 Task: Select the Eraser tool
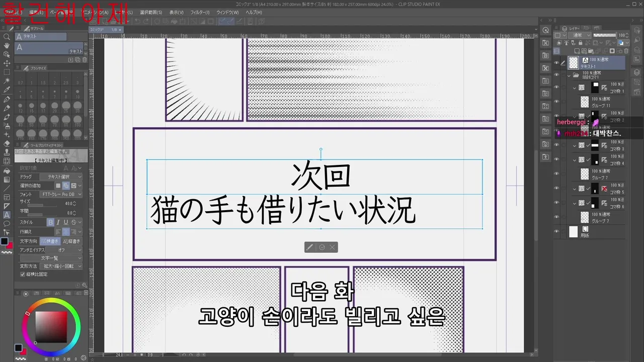[7, 143]
